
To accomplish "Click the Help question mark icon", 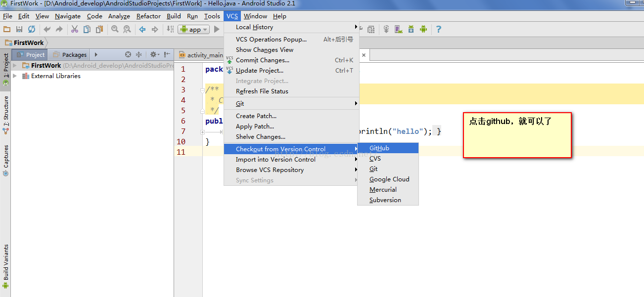I will coord(438,30).
